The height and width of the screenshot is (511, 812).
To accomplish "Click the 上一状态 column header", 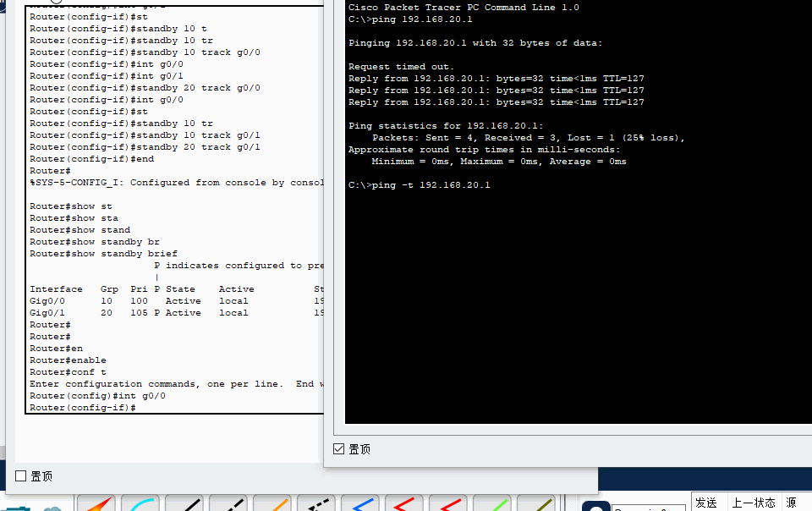I will 753,503.
